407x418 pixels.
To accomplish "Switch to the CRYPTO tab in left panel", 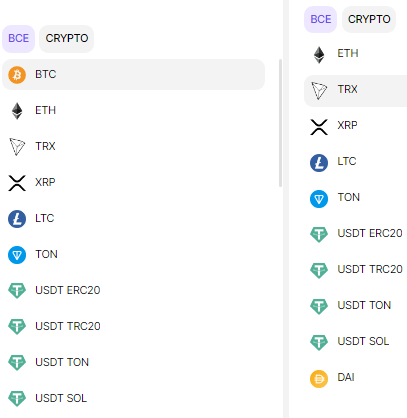I will (67, 39).
